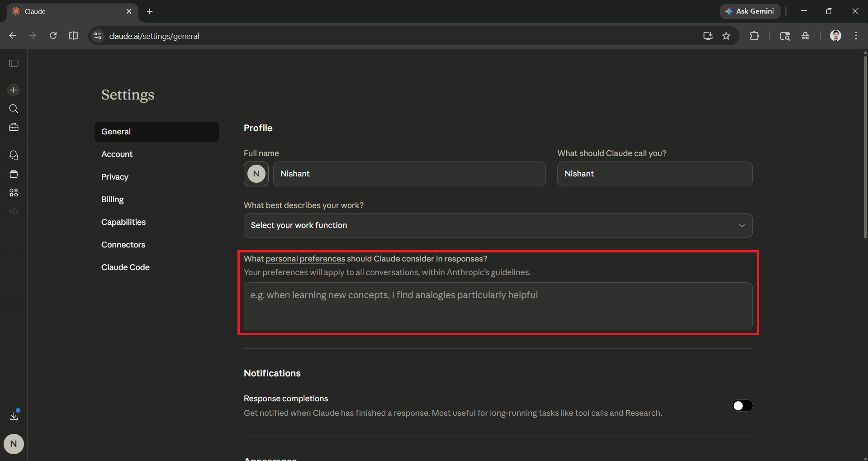Click the Profile section heading

click(x=258, y=128)
